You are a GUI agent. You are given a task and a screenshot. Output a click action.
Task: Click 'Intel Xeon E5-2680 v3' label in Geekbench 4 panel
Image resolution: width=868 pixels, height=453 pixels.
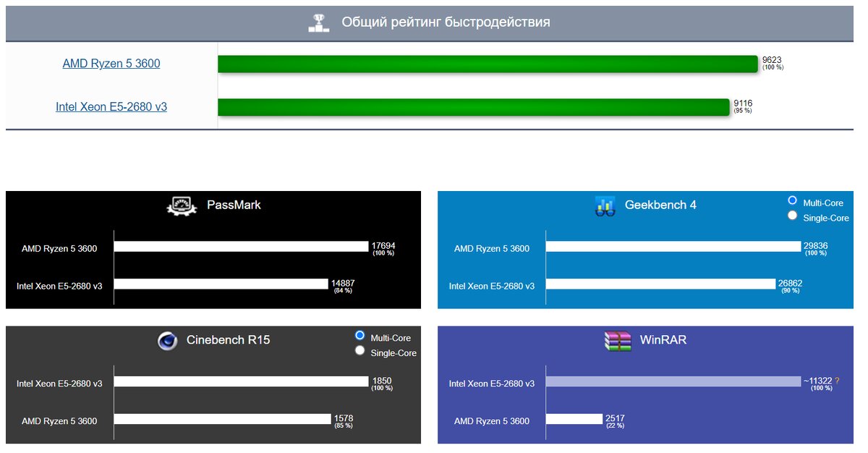pos(492,286)
